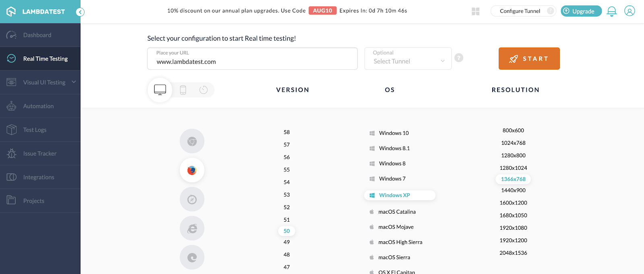This screenshot has width=644, height=274.
Task: Click Configure Tunnel button
Action: (x=523, y=11)
